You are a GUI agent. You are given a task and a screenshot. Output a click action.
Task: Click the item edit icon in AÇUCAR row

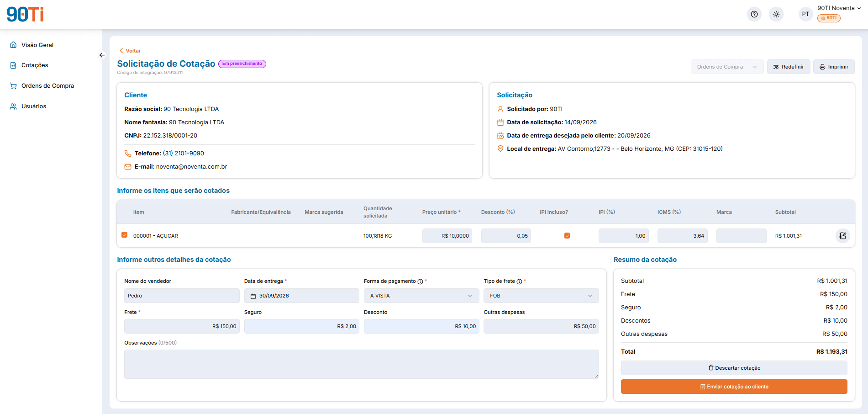click(x=843, y=236)
